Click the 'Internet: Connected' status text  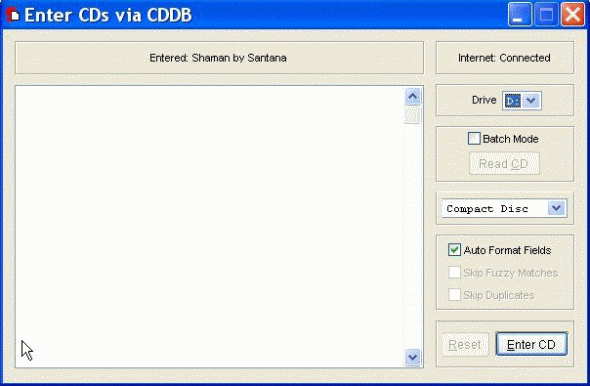coord(504,58)
